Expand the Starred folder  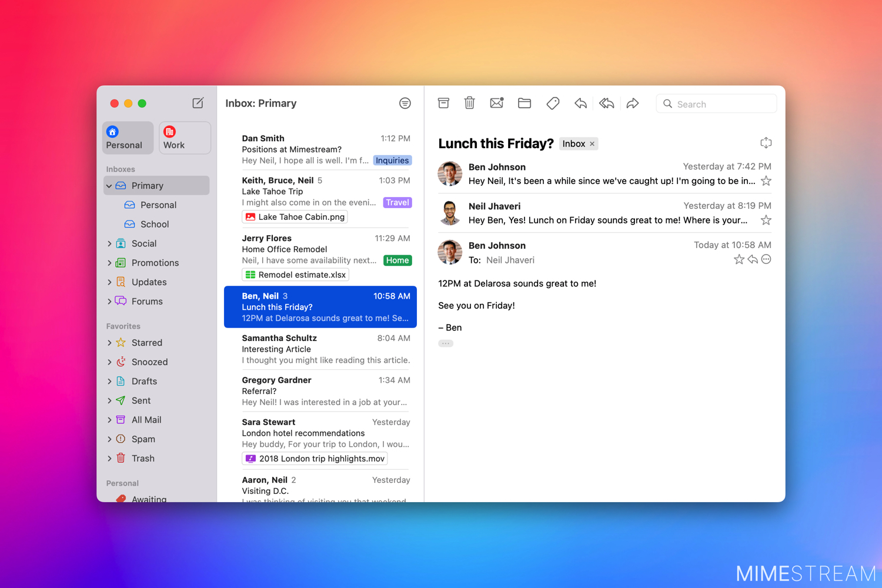click(x=109, y=343)
